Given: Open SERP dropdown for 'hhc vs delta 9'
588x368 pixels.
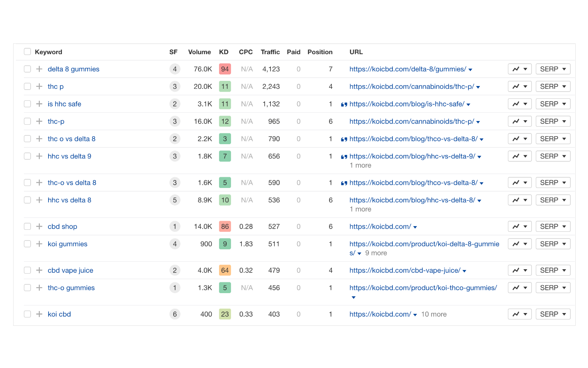Looking at the screenshot, I should (553, 157).
